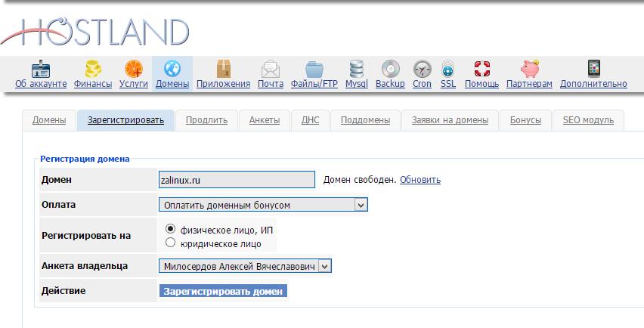644x328 pixels.
Task: Open the account info badge icon
Action: pyautogui.click(x=41, y=69)
